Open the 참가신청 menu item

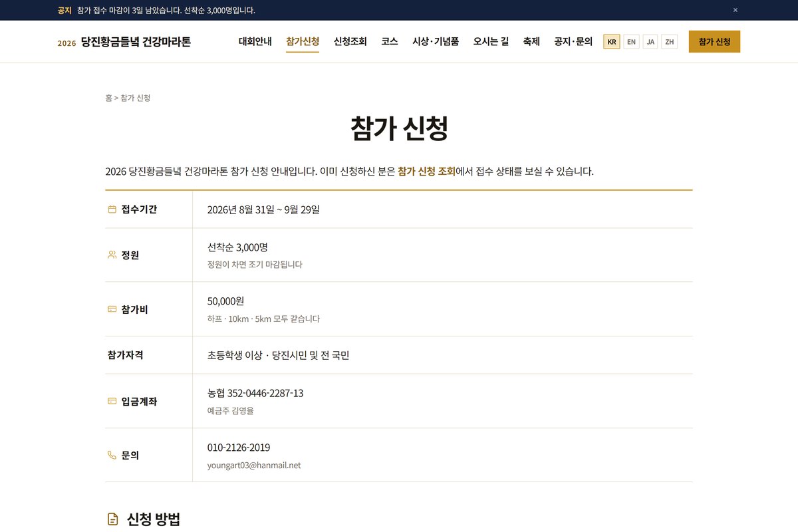303,41
